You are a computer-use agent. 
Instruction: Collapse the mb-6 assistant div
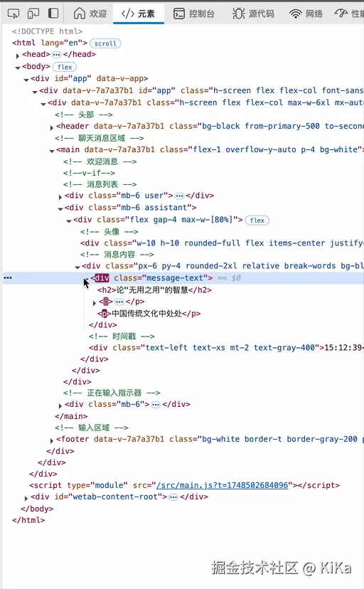coord(60,209)
